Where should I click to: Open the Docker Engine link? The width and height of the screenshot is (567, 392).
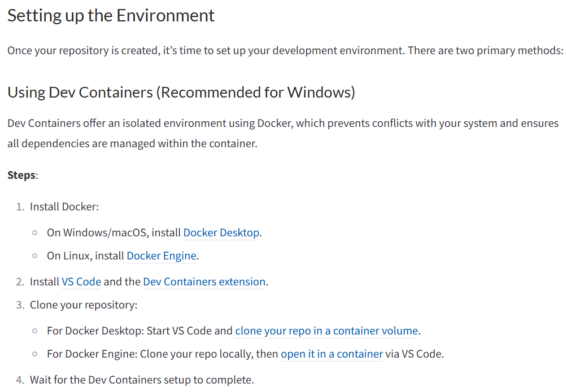tap(162, 256)
